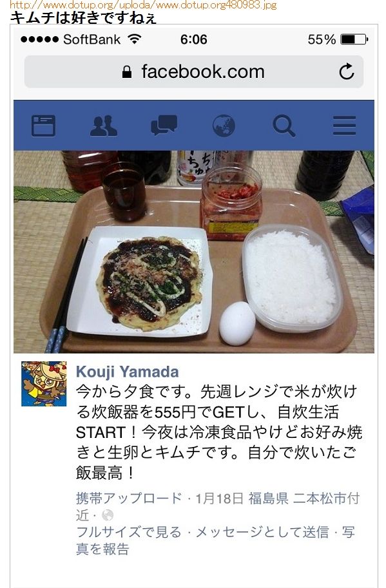This screenshot has width=386, height=588.
Task: Reload the page with the refresh icon
Action: point(347,71)
